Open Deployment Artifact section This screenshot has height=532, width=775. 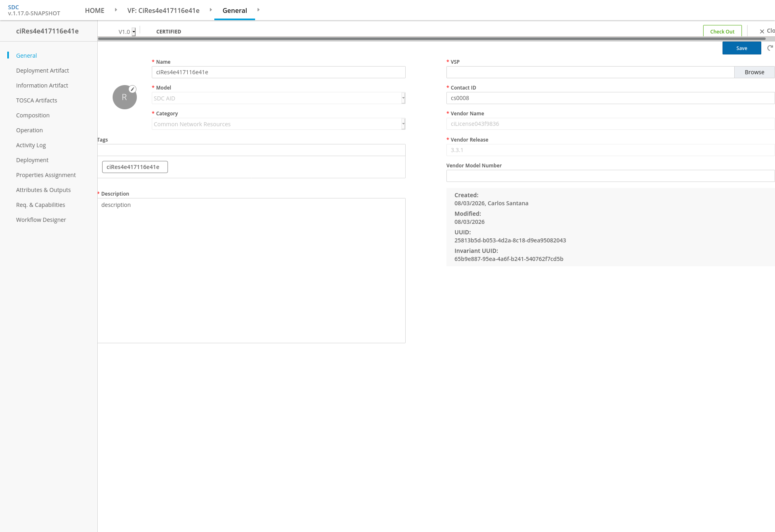coord(42,71)
